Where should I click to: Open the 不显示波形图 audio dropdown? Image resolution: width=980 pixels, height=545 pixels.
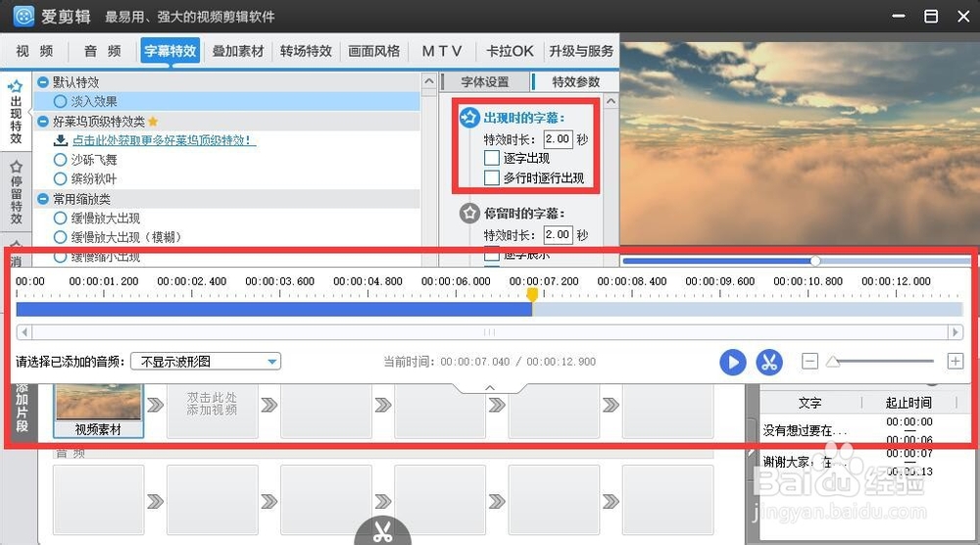206,362
